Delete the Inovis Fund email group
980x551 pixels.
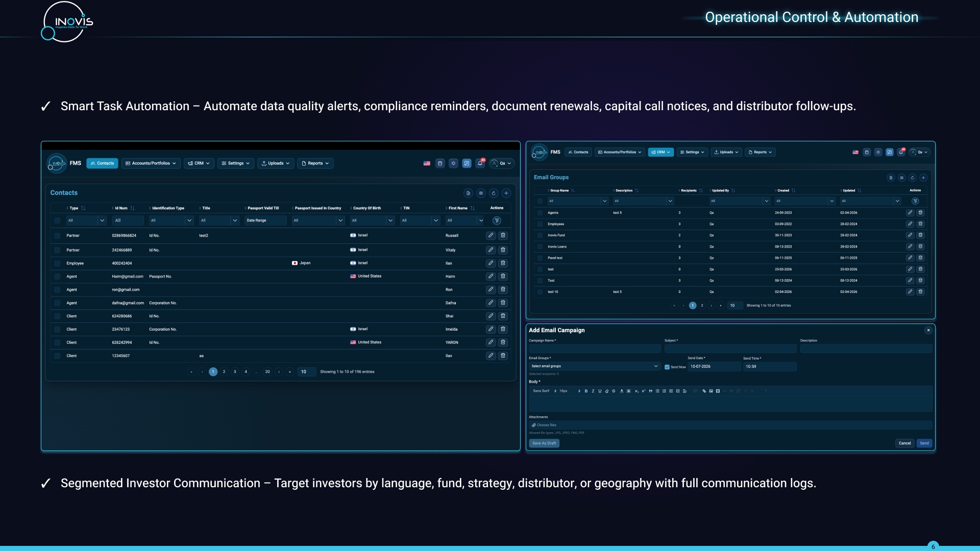920,235
